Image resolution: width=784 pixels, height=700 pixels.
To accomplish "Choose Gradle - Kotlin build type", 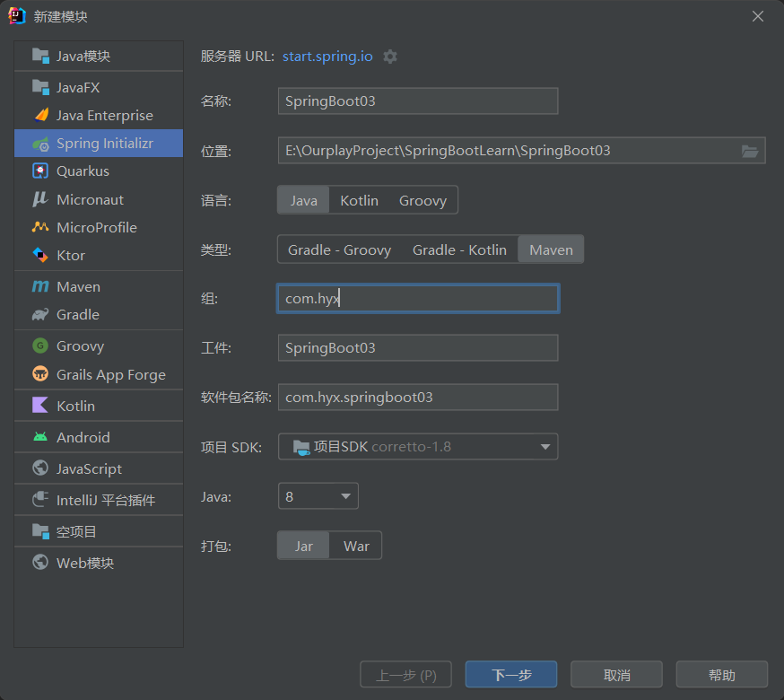I will [x=459, y=249].
